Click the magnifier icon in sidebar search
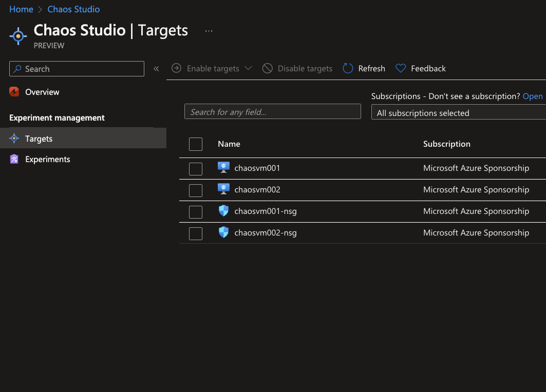 click(17, 69)
